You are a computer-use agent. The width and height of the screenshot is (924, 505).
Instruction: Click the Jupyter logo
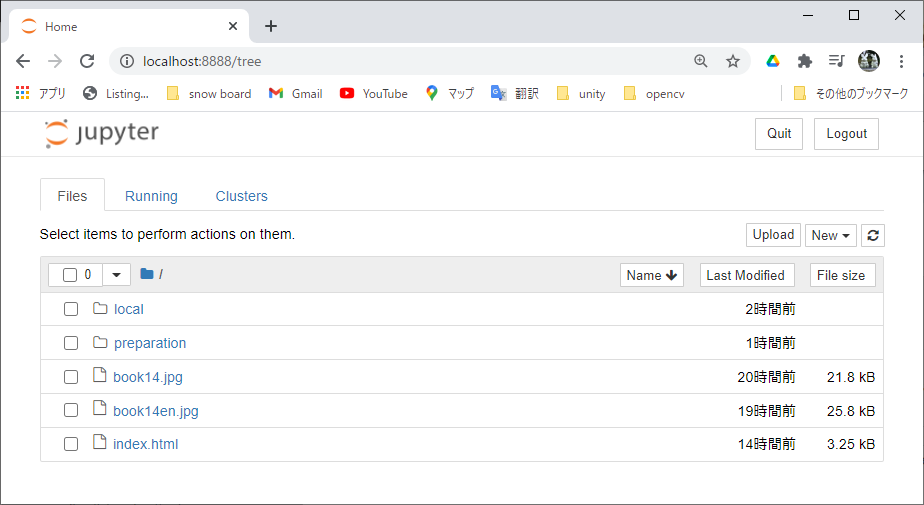102,134
